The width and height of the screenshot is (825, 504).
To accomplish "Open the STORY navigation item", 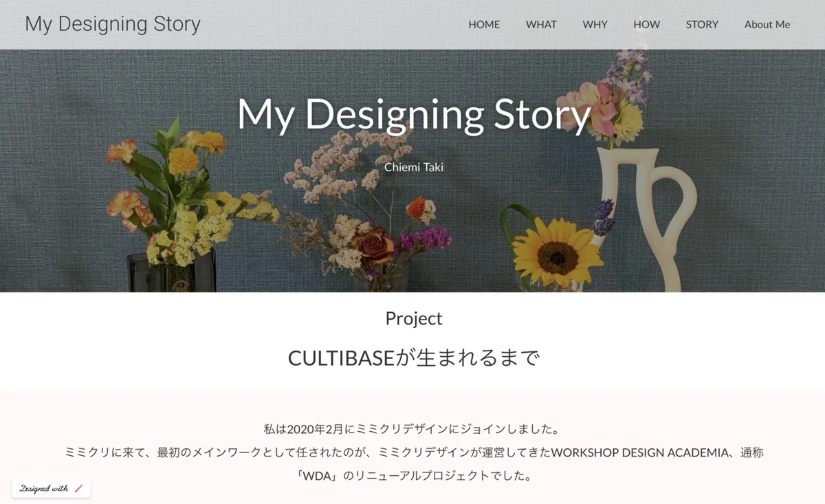I will click(x=702, y=24).
